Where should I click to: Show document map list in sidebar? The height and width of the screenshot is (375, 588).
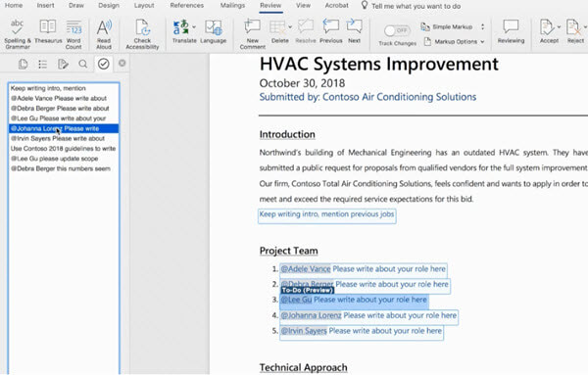click(x=43, y=64)
